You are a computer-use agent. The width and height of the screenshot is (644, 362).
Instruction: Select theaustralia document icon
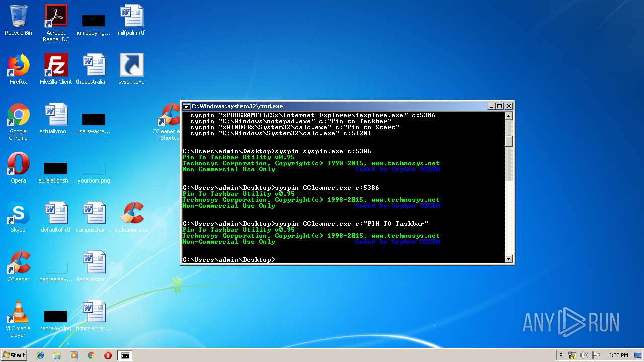point(94,69)
